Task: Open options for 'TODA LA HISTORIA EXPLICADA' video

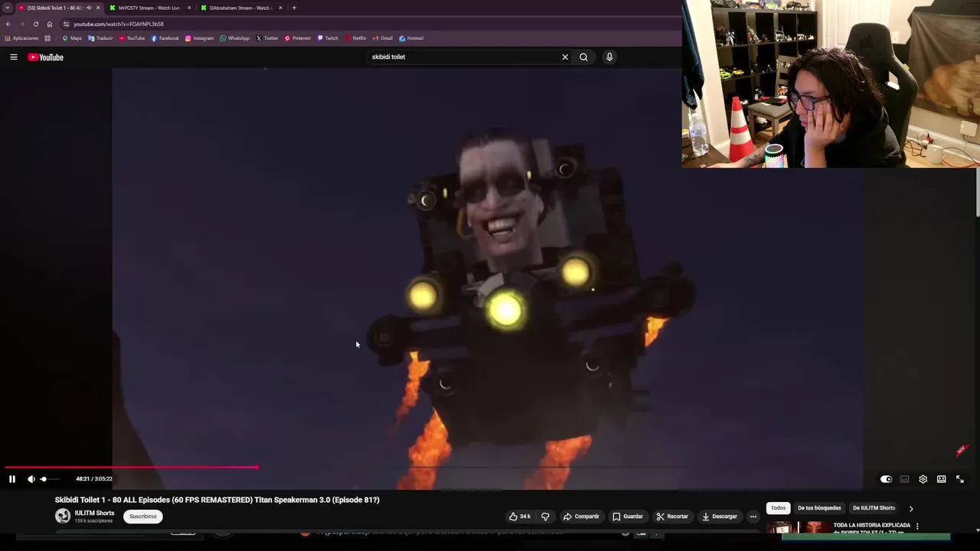Action: 917,527
